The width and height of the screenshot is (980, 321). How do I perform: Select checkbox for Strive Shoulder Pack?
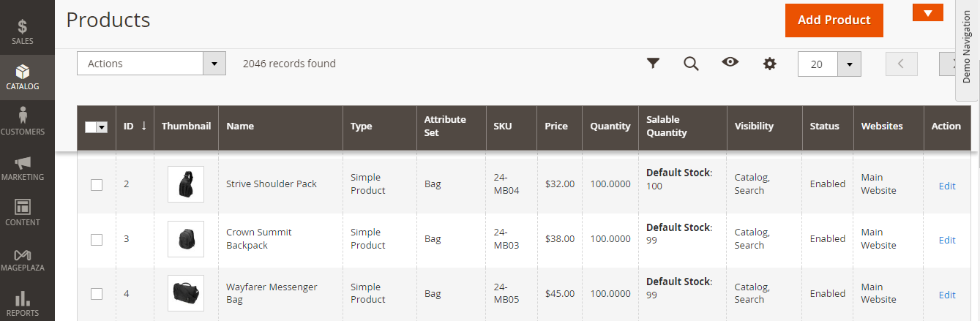97,185
